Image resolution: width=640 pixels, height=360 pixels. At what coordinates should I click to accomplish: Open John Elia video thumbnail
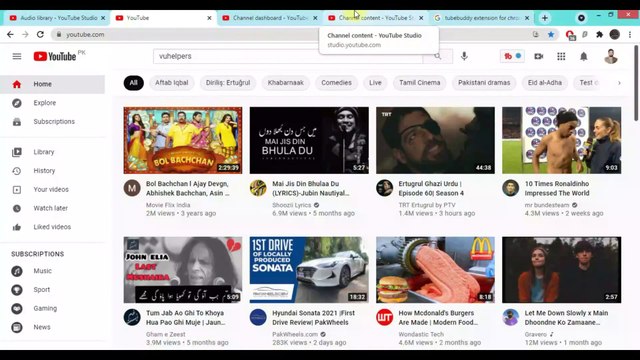183,270
